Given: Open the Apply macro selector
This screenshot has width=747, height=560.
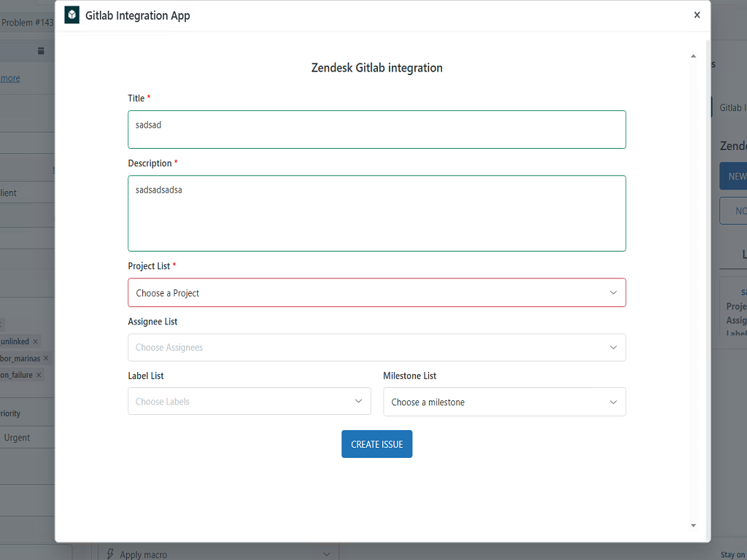Looking at the screenshot, I should pos(219,554).
